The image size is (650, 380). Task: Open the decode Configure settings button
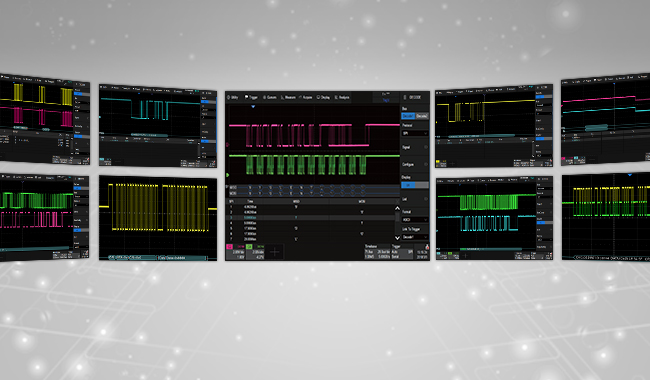point(415,165)
